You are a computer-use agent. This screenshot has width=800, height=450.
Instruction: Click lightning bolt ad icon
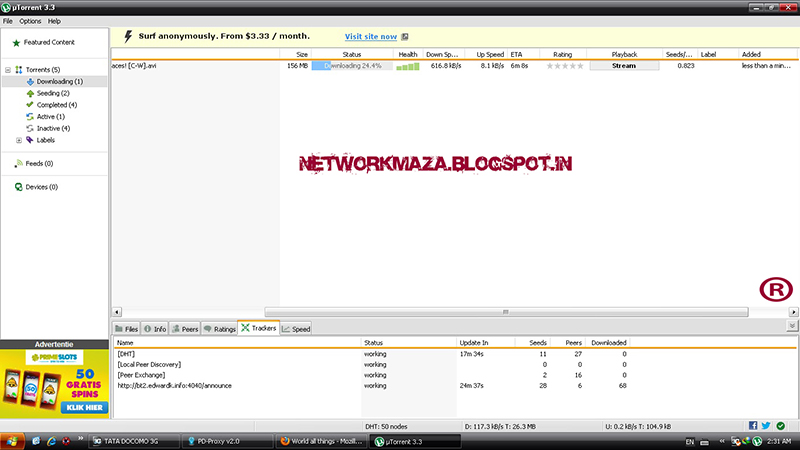click(x=128, y=36)
